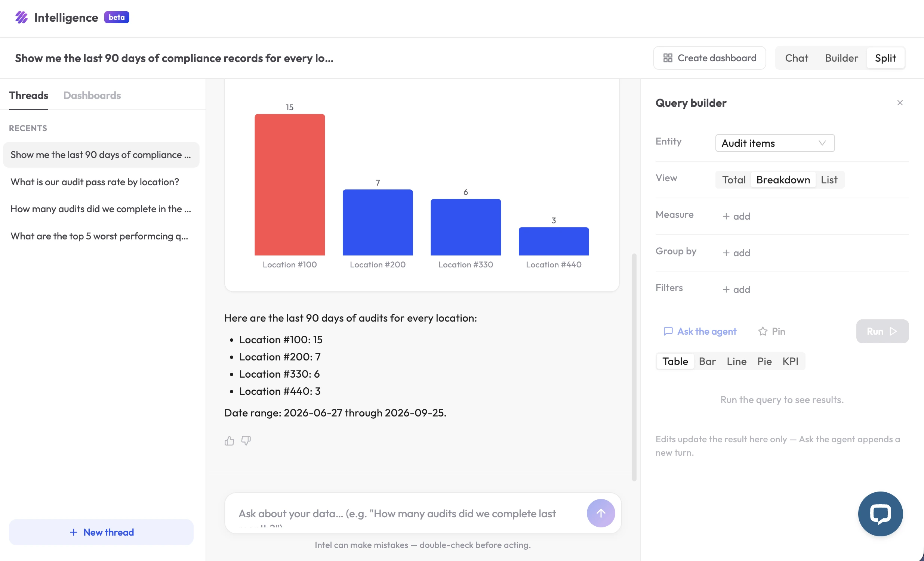Add a filter in Filters row

[736, 289]
